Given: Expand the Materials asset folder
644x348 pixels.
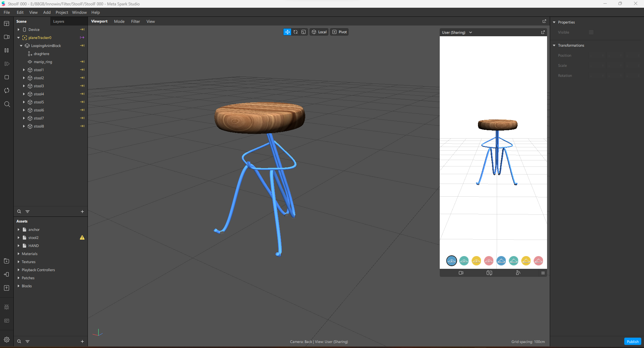Looking at the screenshot, I should point(18,254).
